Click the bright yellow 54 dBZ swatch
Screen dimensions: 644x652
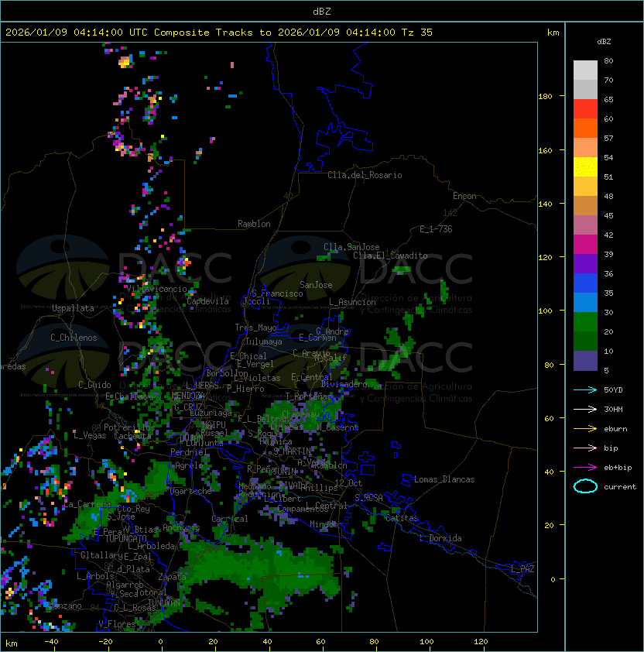[585, 167]
